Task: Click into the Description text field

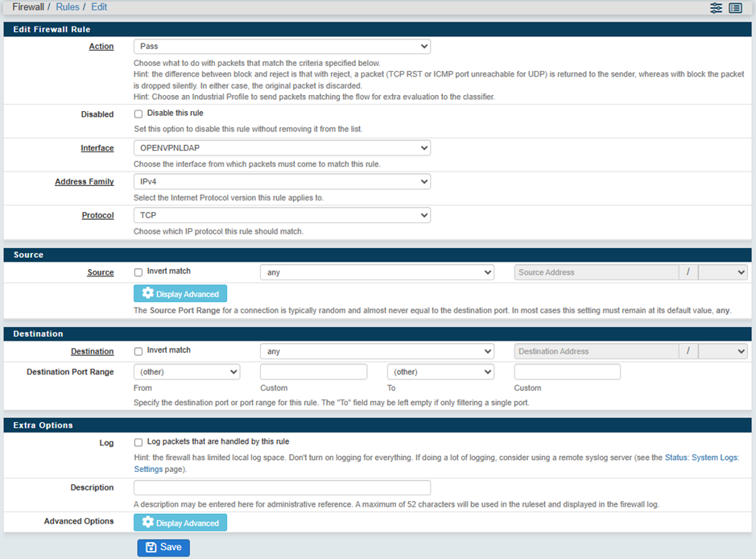Action: [282, 488]
